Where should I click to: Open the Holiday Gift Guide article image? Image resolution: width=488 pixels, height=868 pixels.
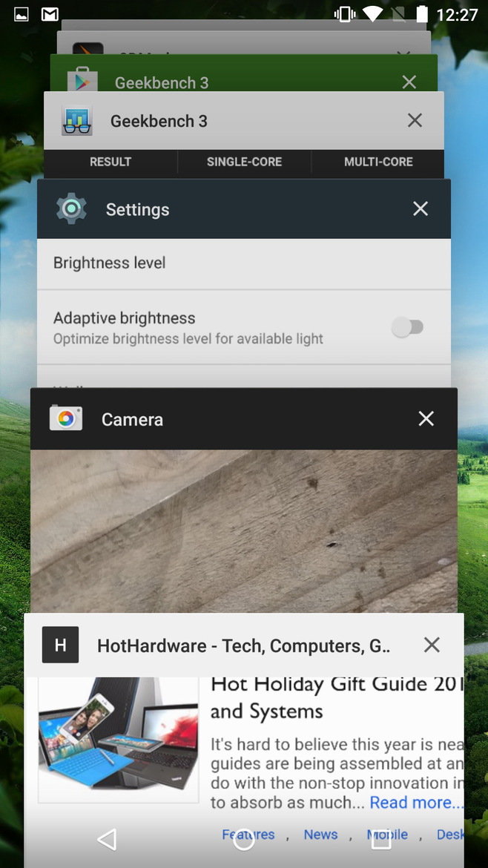point(119,740)
